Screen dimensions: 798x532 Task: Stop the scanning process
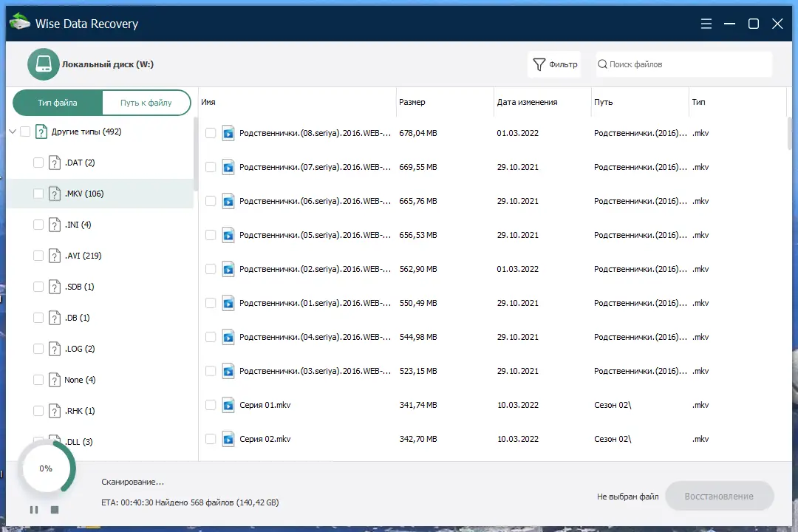(x=55, y=510)
